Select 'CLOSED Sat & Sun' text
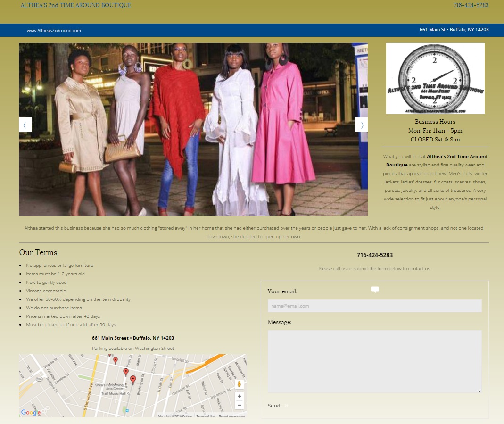The width and height of the screenshot is (504, 424). coord(435,140)
